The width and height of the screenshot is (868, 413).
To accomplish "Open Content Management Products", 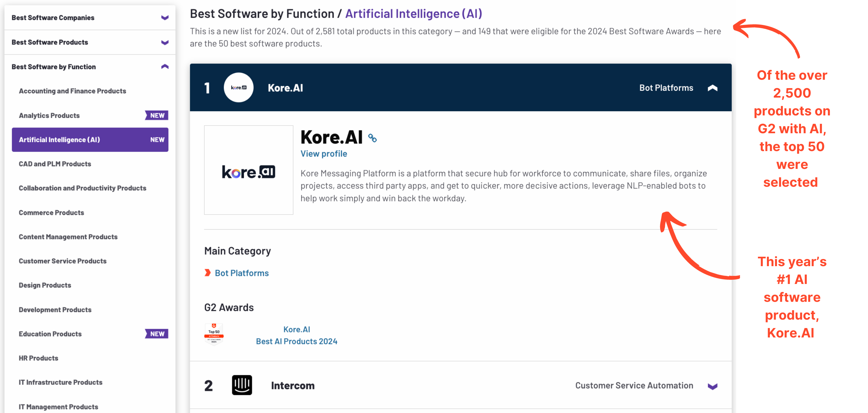I will (x=68, y=237).
